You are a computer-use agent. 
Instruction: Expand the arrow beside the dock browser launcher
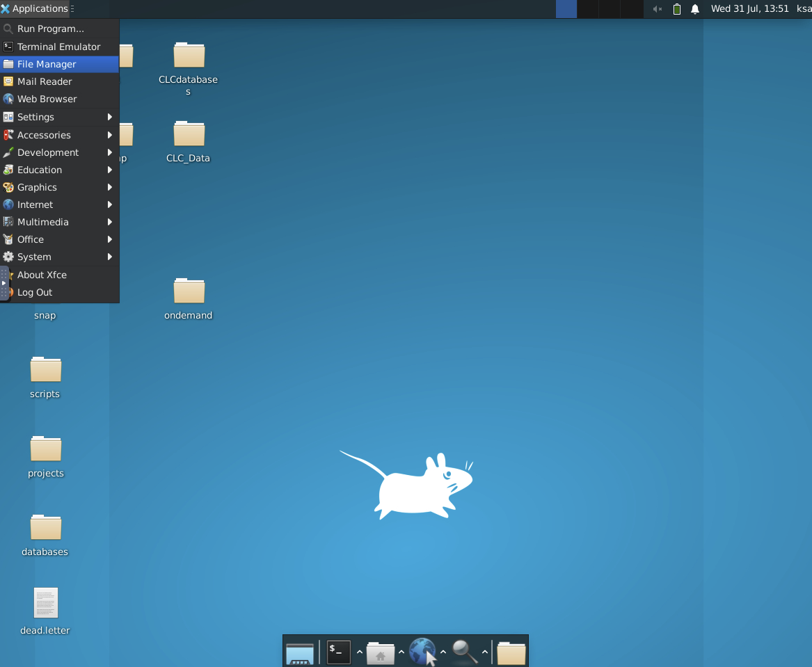coord(443,652)
